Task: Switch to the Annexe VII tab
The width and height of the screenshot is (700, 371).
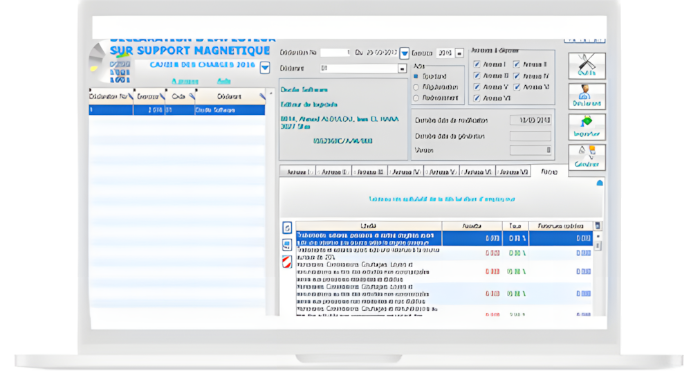Action: click(x=513, y=172)
